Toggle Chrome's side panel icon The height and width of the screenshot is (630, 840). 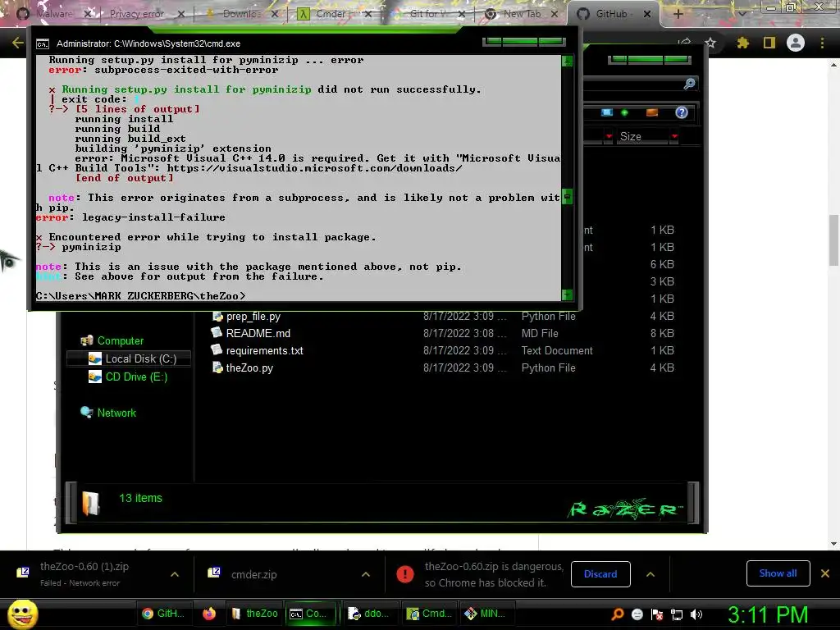click(x=769, y=43)
